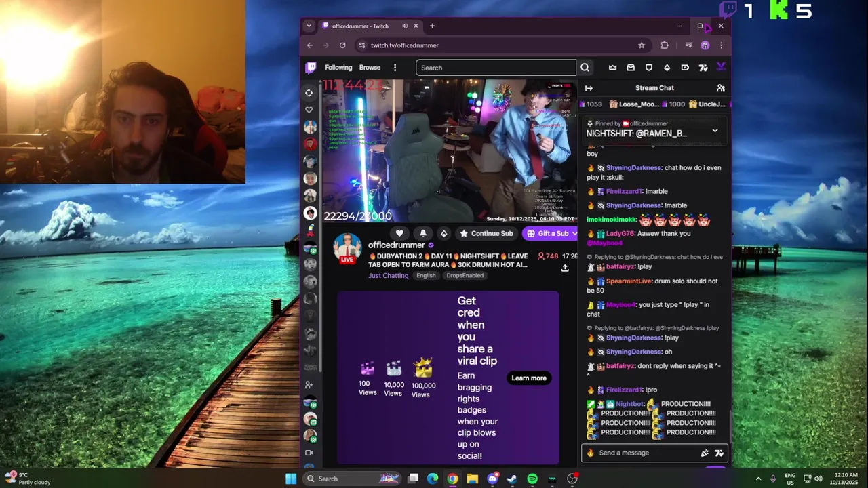Click the English tag
This screenshot has height=488, width=868.
pyautogui.click(x=426, y=276)
